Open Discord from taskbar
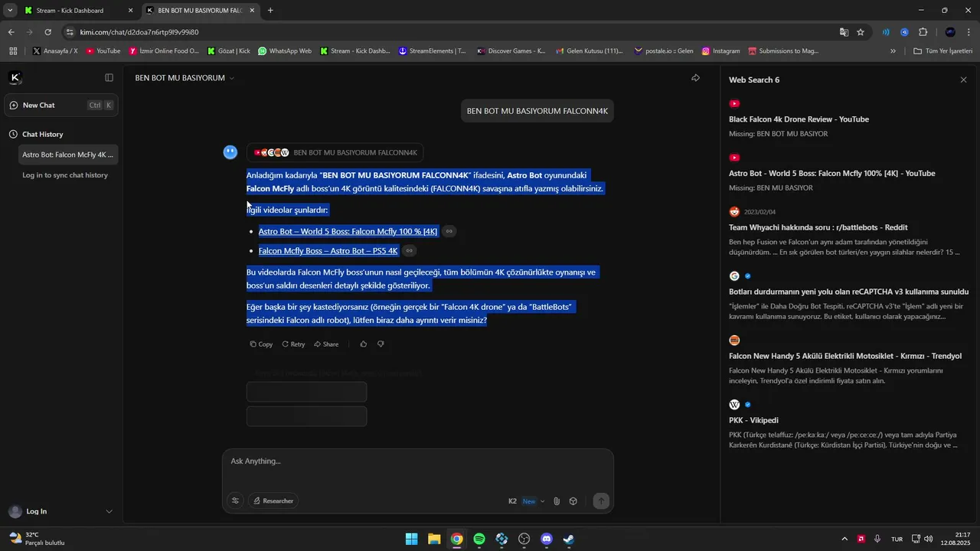This screenshot has height=551, width=980. pos(547,539)
